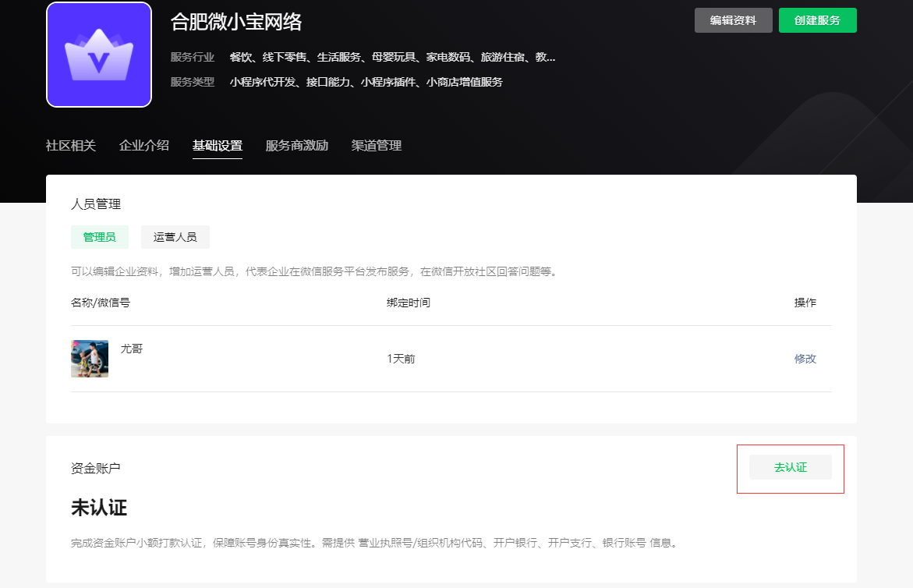Screen dimensions: 913x588
Task: Click the 去认证 button
Action: coord(790,467)
